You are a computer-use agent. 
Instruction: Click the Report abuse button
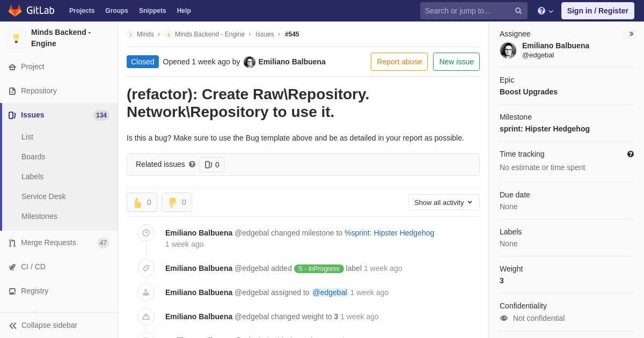pyautogui.click(x=399, y=62)
